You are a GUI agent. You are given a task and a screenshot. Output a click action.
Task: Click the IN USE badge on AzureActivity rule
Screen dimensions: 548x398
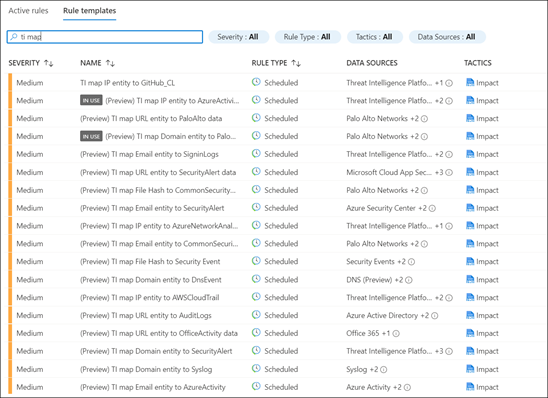(91, 101)
